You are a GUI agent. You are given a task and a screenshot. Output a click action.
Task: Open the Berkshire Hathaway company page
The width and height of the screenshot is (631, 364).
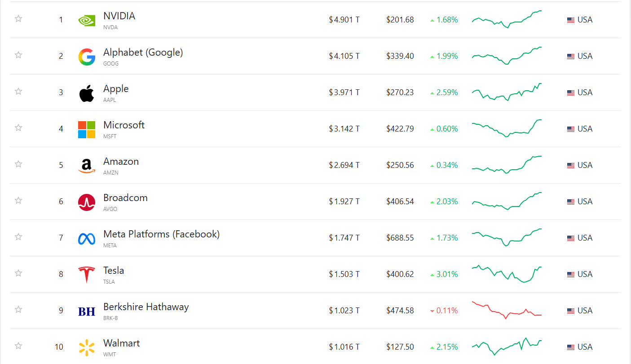pos(146,307)
